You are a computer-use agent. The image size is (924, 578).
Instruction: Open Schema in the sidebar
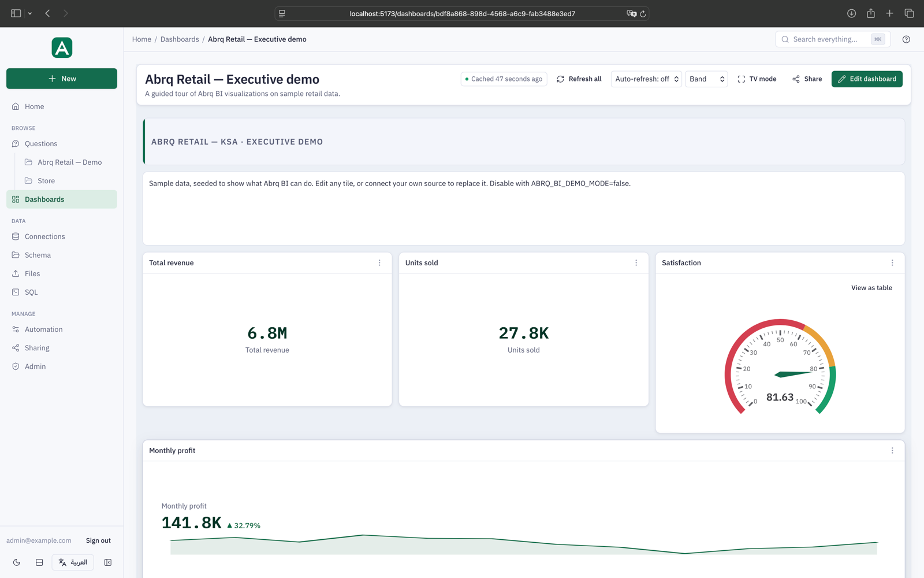tap(62, 255)
